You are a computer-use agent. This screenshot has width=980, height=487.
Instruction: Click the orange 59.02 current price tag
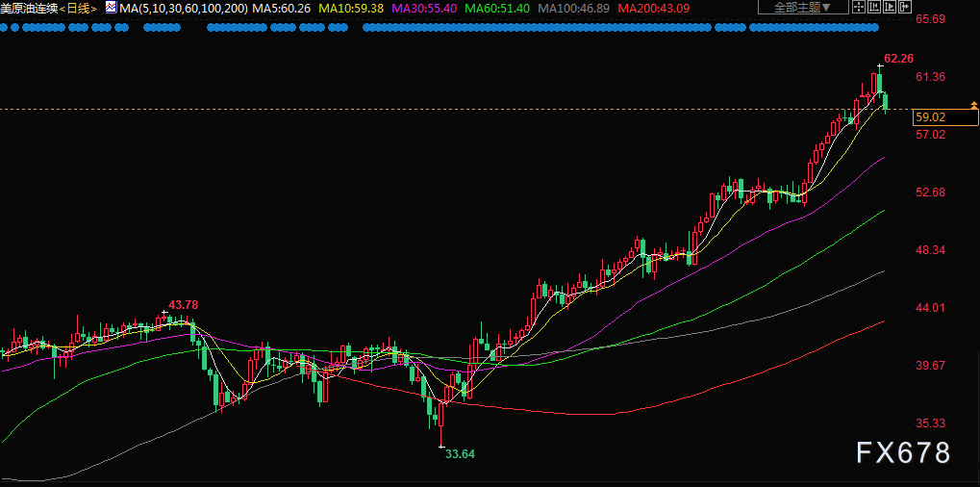[930, 117]
